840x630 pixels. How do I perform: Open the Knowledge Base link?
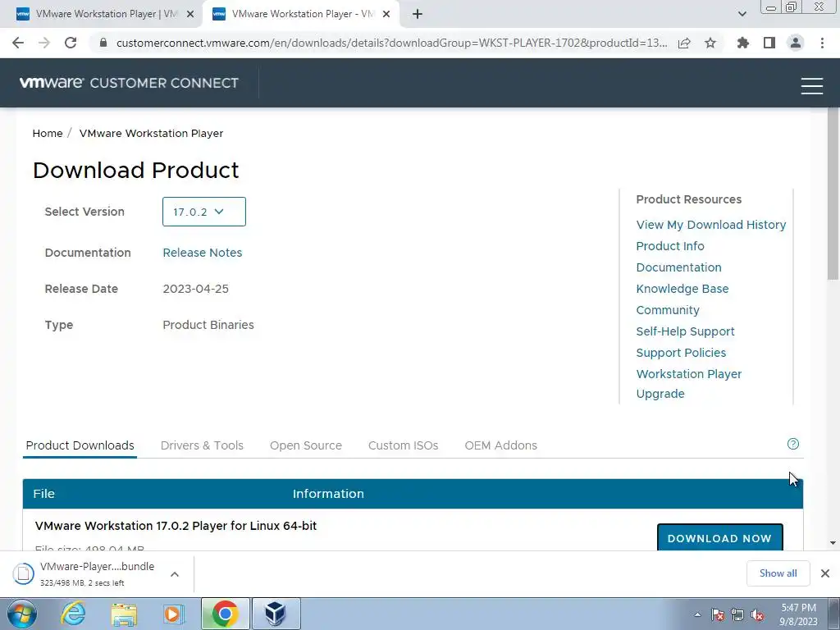(682, 289)
